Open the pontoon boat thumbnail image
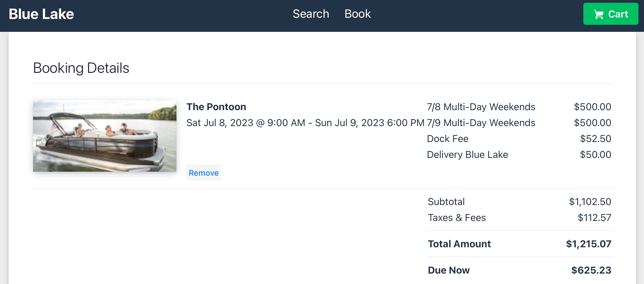Viewport: 644px width, 284px height. [x=105, y=136]
